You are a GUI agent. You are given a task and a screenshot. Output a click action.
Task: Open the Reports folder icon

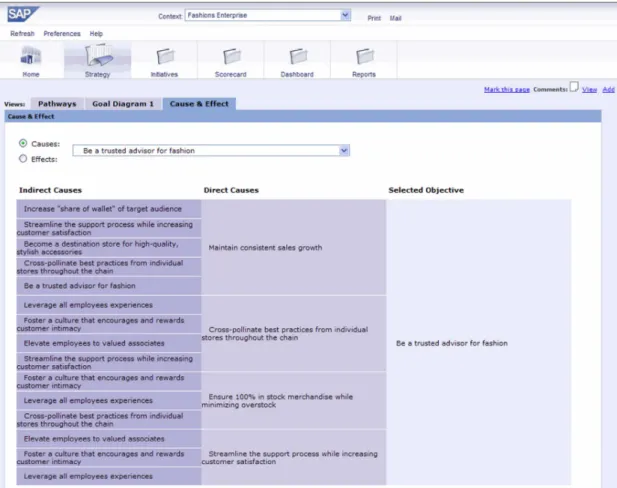pyautogui.click(x=364, y=56)
